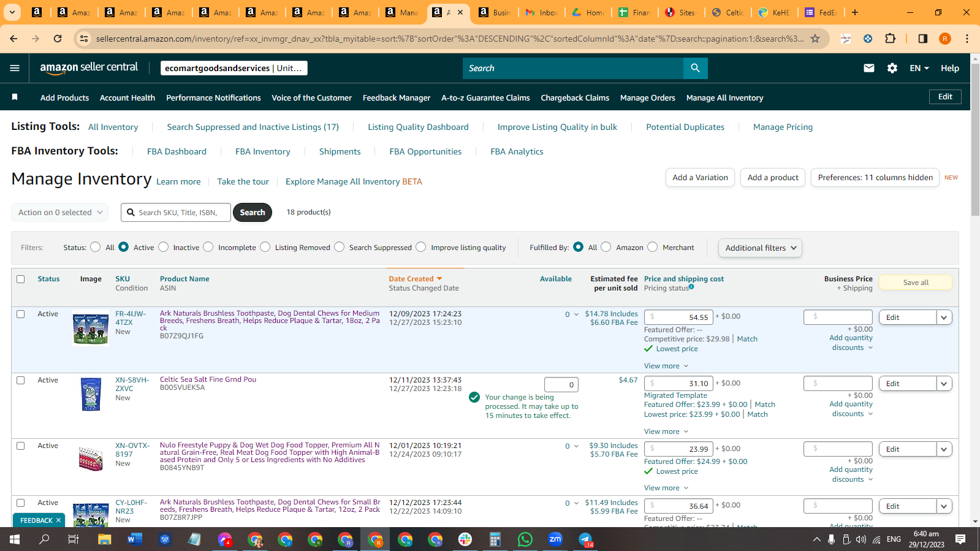The image size is (980, 551).
Task: Open the Chrome extensions puzzle icon
Action: pos(891,39)
